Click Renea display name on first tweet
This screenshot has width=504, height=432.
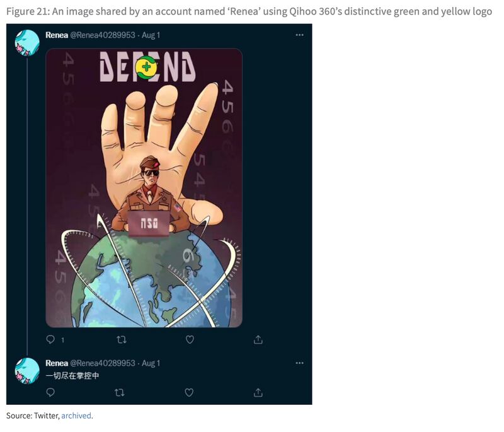pos(57,35)
